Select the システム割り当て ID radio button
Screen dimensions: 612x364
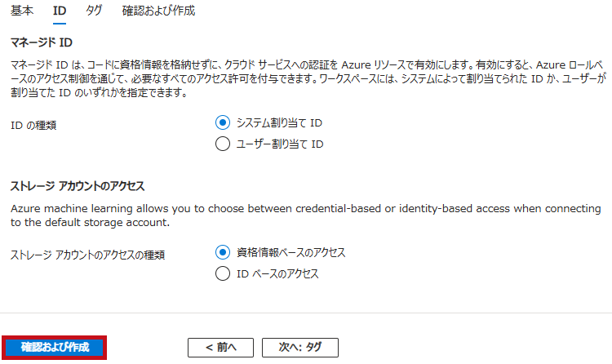point(223,122)
